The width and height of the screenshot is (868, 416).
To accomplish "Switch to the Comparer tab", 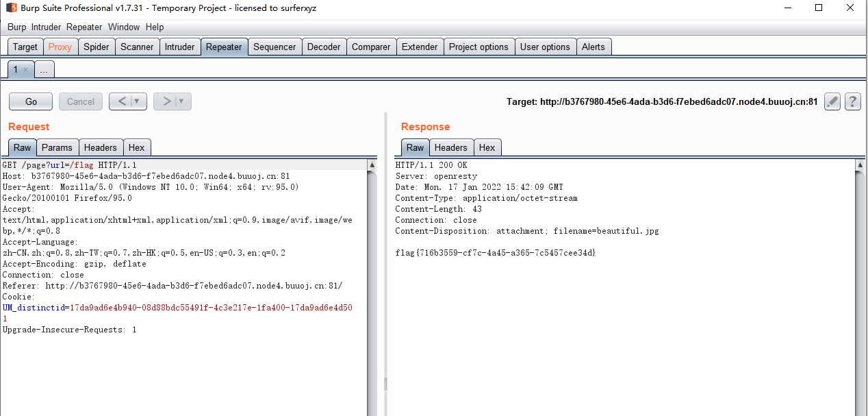I will (x=371, y=47).
